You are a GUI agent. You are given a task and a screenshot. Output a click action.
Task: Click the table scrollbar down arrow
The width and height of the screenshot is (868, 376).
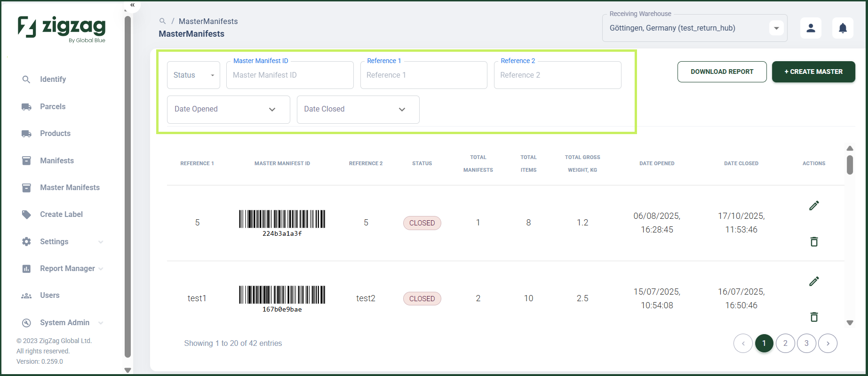coord(850,323)
